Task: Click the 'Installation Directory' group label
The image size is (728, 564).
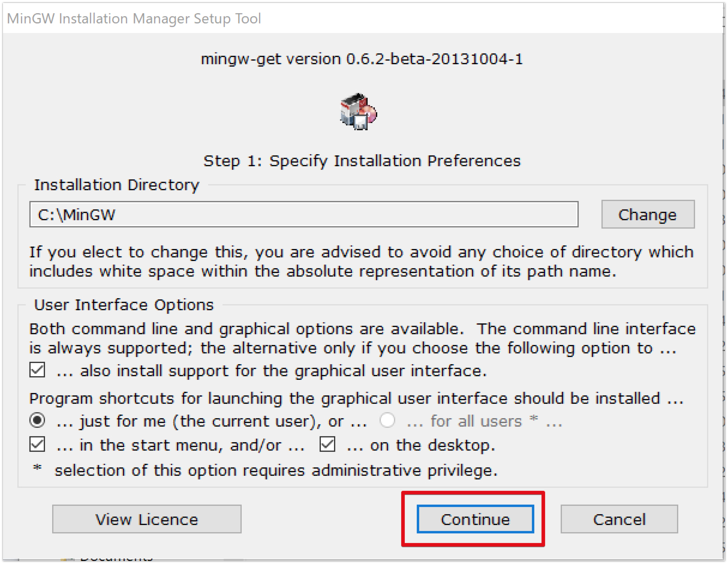Action: coord(116,185)
